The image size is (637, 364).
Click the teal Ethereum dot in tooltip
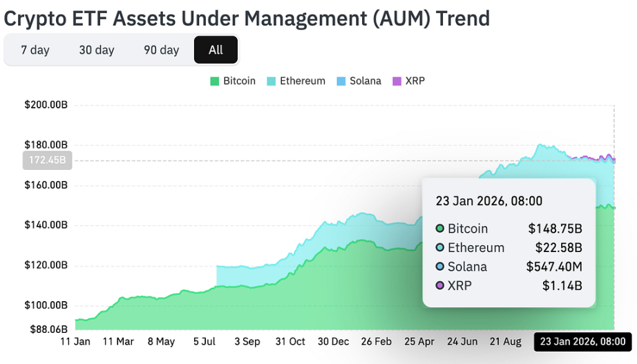[440, 247]
